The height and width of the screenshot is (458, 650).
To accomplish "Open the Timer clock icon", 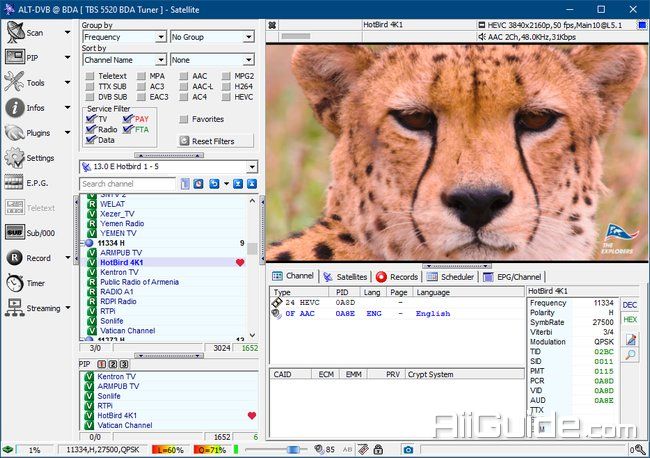I will [15, 283].
